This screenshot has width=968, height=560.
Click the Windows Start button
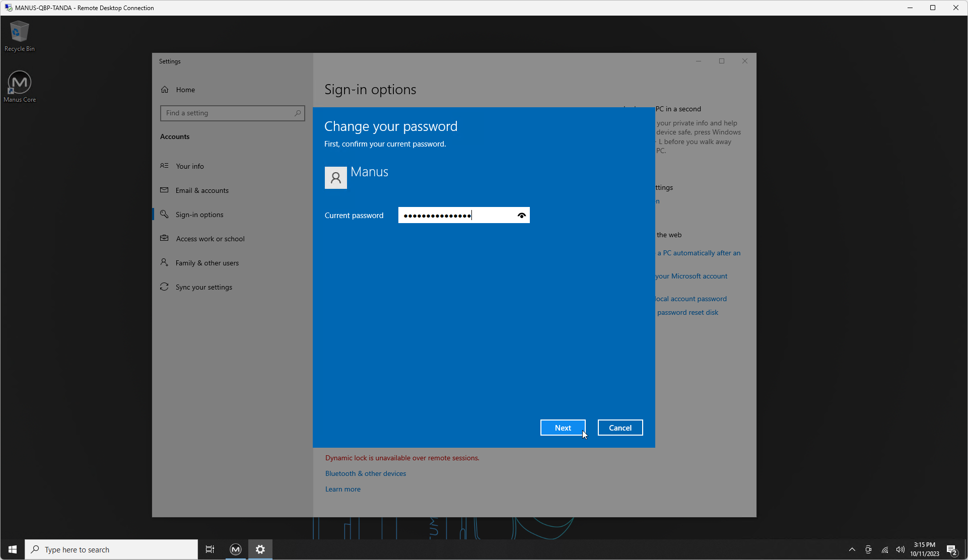click(x=13, y=549)
